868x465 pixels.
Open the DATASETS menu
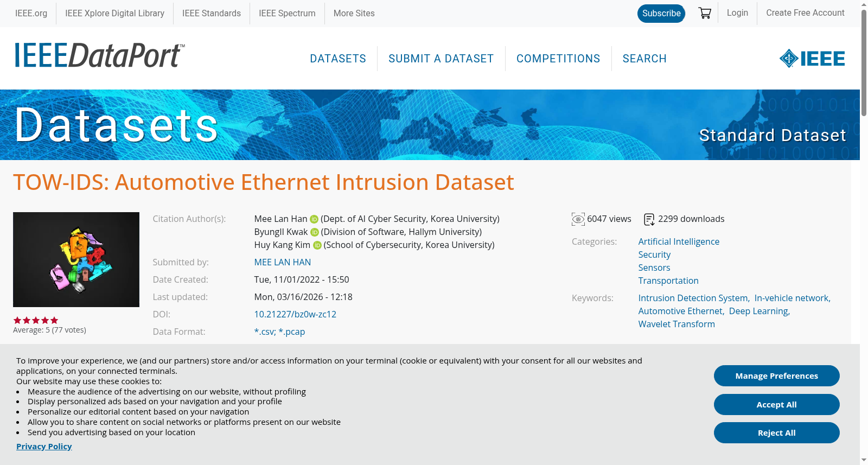[338, 59]
